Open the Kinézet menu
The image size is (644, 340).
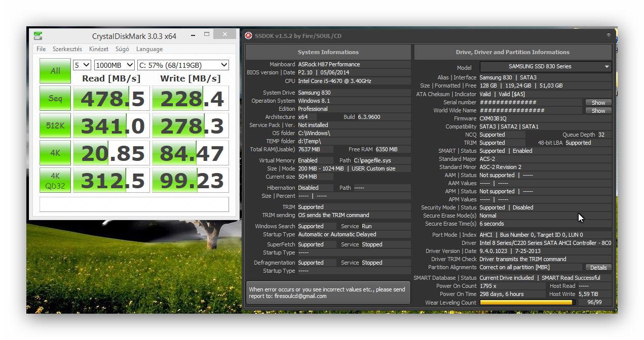click(99, 49)
